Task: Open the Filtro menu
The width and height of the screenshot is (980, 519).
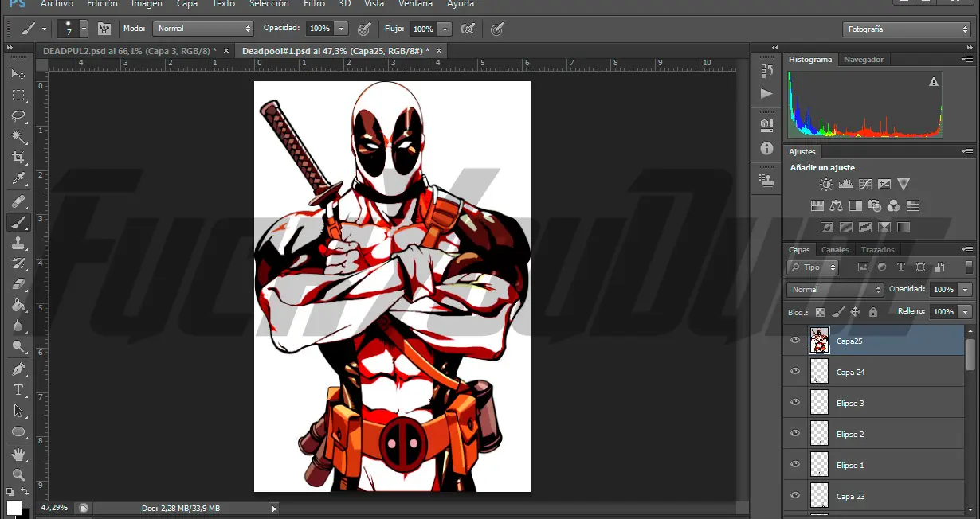Action: [314, 4]
